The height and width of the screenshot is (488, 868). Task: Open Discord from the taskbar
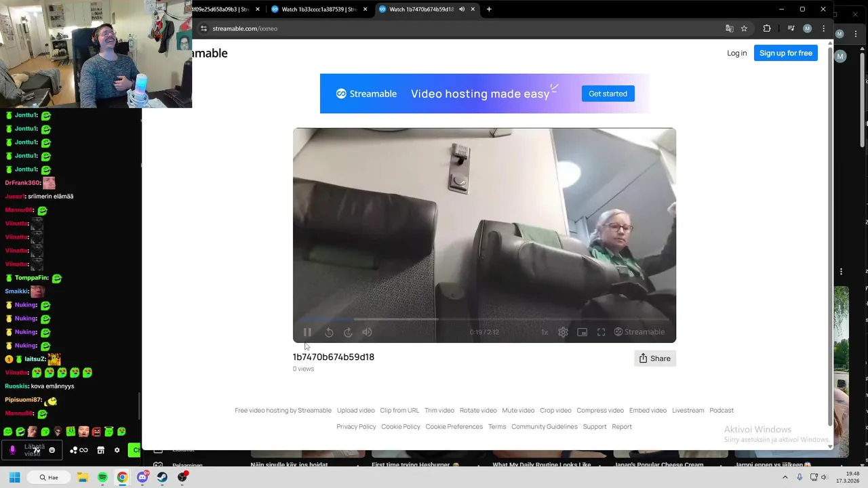point(142,477)
